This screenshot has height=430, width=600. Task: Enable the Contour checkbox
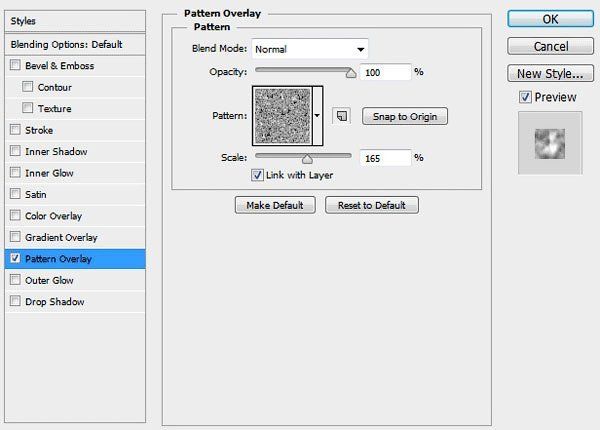click(28, 86)
